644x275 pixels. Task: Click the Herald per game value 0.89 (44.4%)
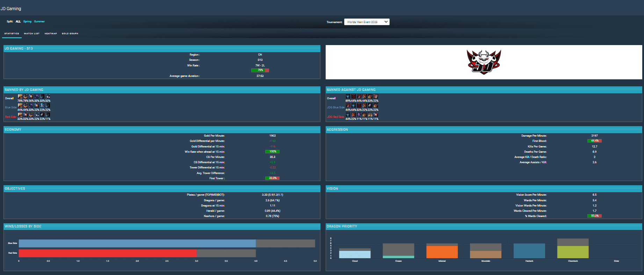tap(273, 211)
